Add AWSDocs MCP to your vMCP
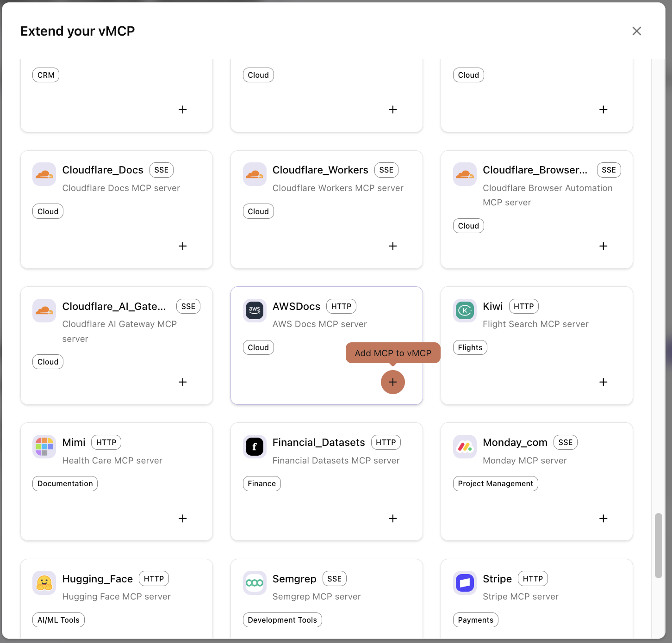The image size is (672, 643). (392, 382)
